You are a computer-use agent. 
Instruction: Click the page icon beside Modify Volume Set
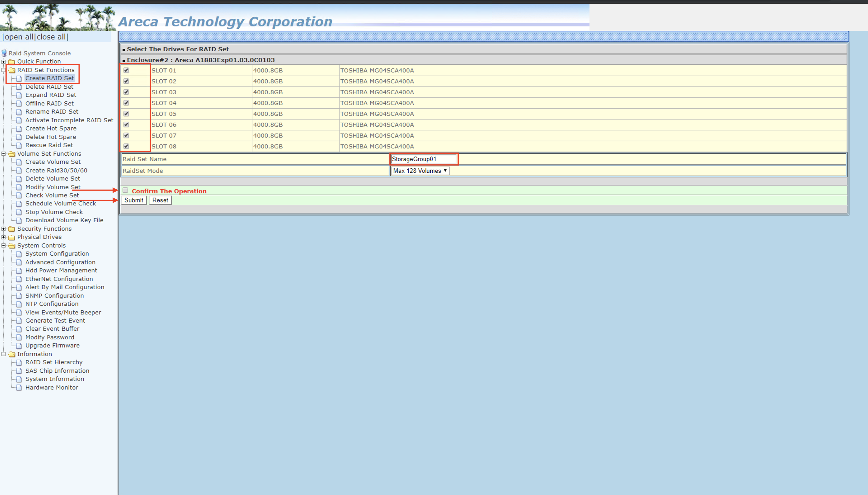coord(19,187)
